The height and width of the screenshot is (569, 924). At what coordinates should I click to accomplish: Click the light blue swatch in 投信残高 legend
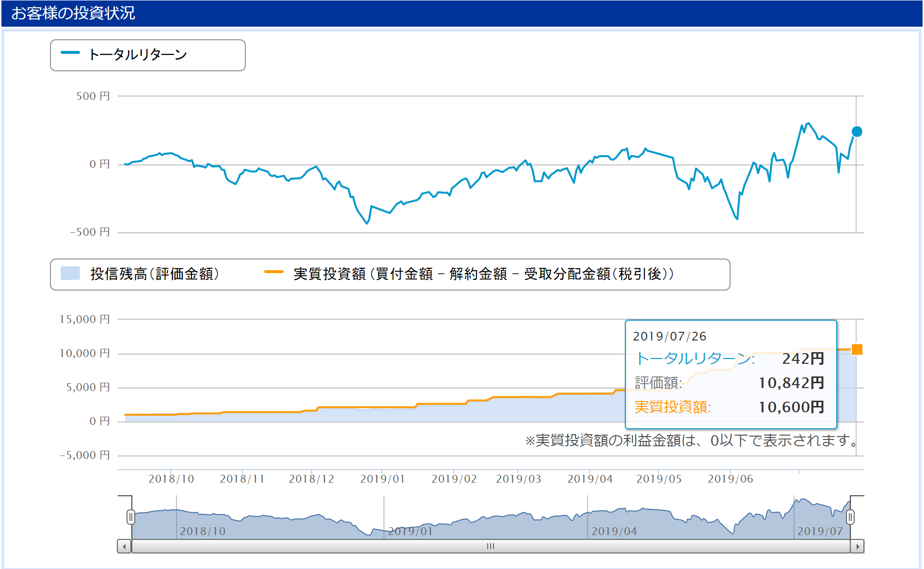tap(70, 273)
